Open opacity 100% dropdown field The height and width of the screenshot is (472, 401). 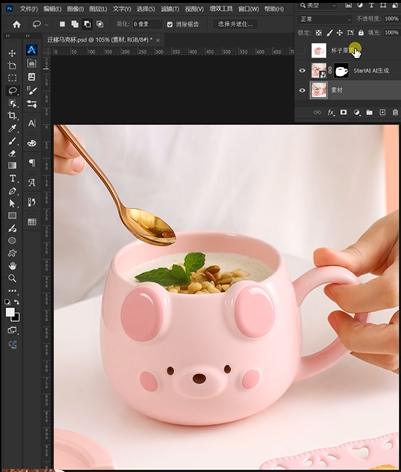pos(391,19)
